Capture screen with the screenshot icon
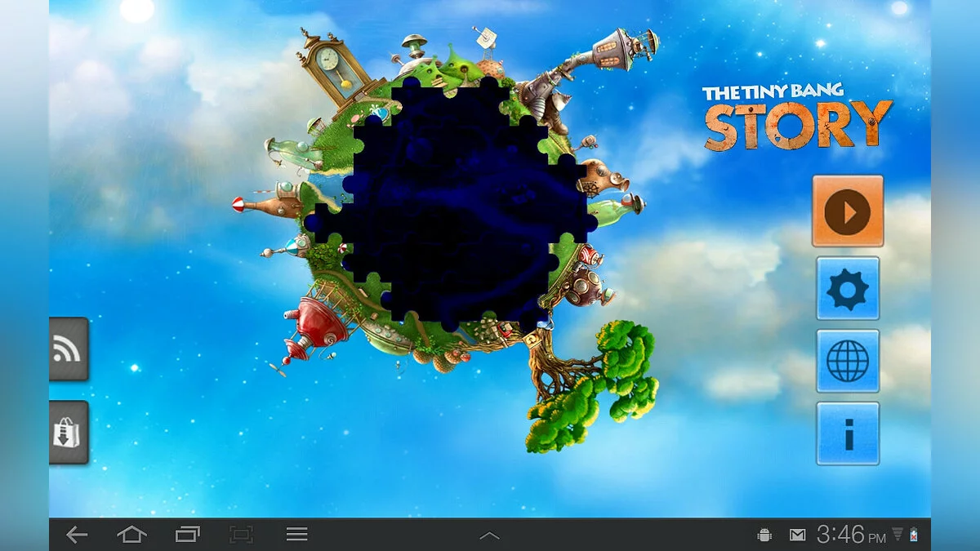This screenshot has height=551, width=980. [241, 535]
